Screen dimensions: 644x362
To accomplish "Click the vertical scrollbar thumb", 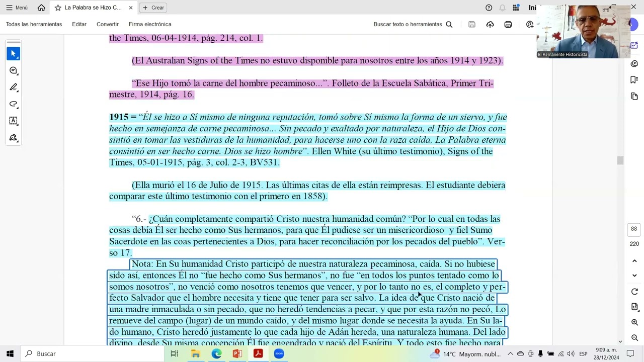I will click(620, 160).
